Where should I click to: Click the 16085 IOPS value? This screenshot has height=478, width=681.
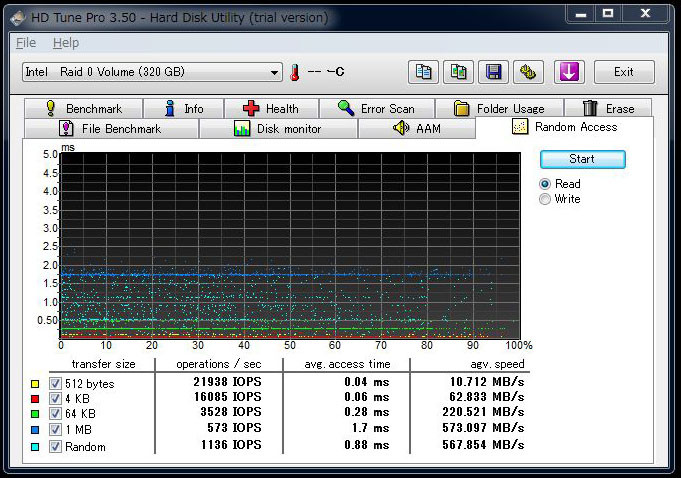point(228,397)
